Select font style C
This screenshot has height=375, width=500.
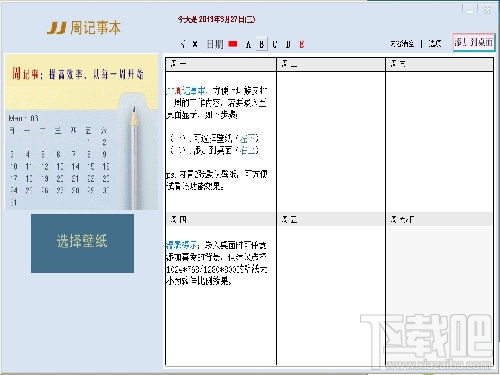[x=275, y=44]
